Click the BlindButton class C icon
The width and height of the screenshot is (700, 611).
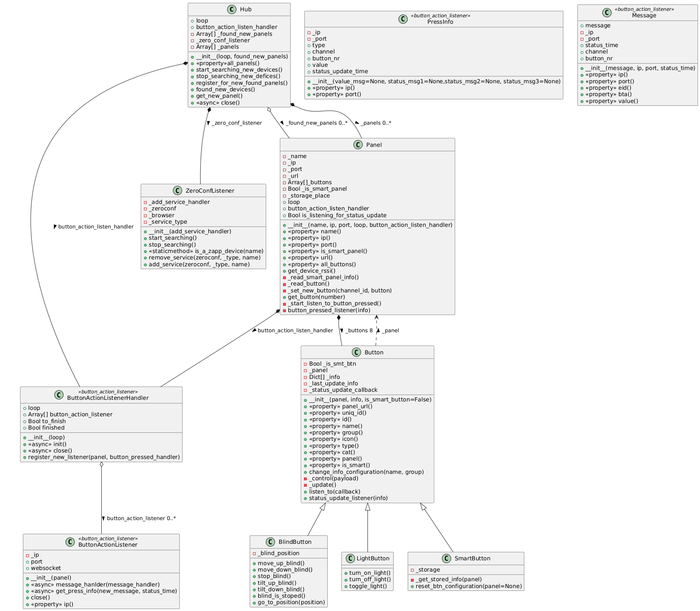pos(271,542)
